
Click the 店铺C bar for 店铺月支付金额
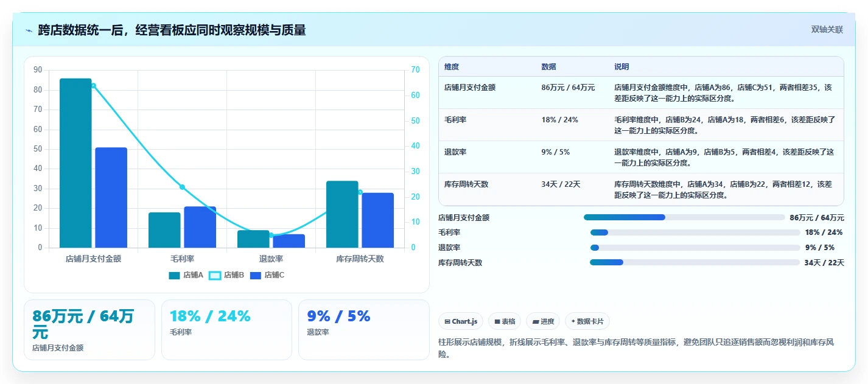click(111, 198)
